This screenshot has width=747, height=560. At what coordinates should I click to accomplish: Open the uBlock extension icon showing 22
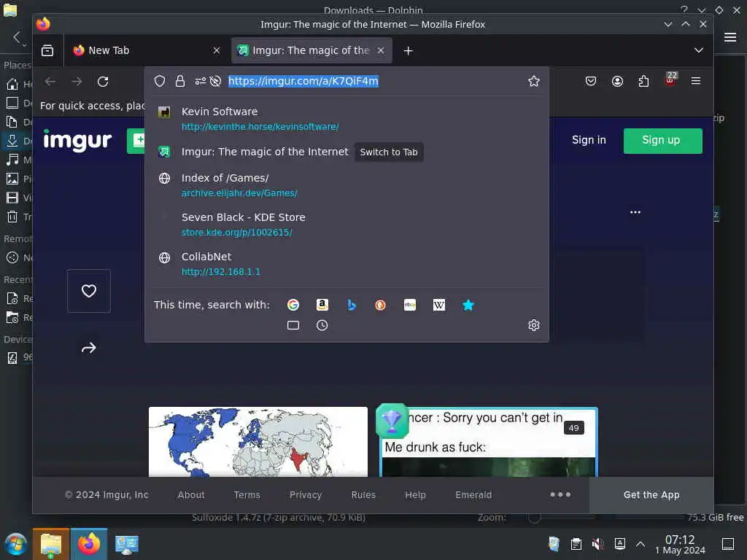[x=670, y=79]
